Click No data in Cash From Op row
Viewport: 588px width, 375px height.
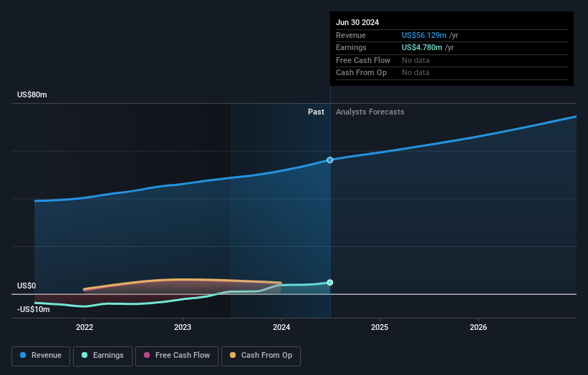tap(415, 73)
